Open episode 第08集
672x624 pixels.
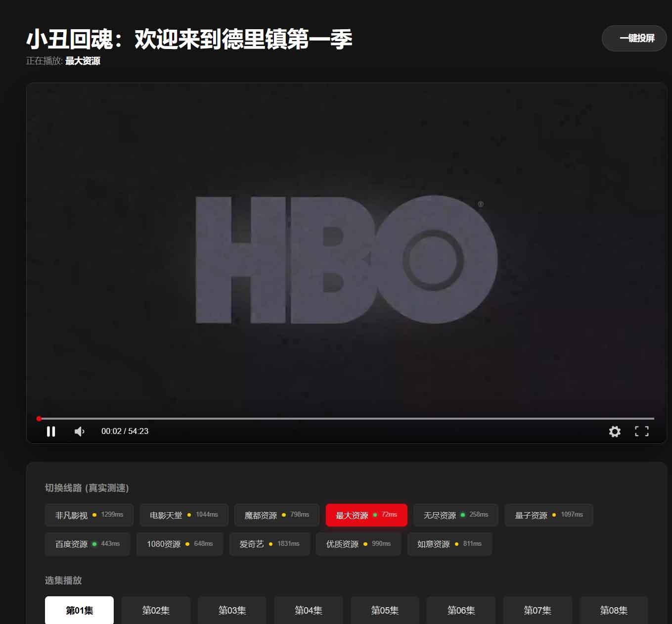click(614, 611)
